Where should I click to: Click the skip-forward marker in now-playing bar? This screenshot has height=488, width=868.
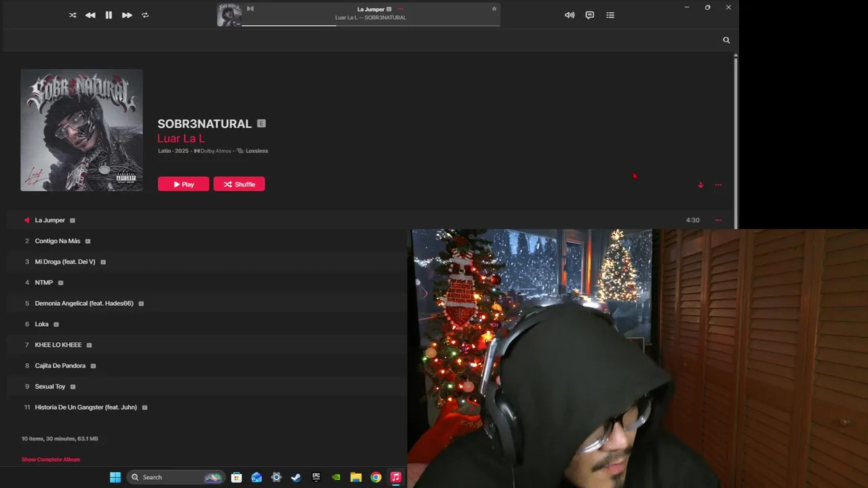click(250, 9)
